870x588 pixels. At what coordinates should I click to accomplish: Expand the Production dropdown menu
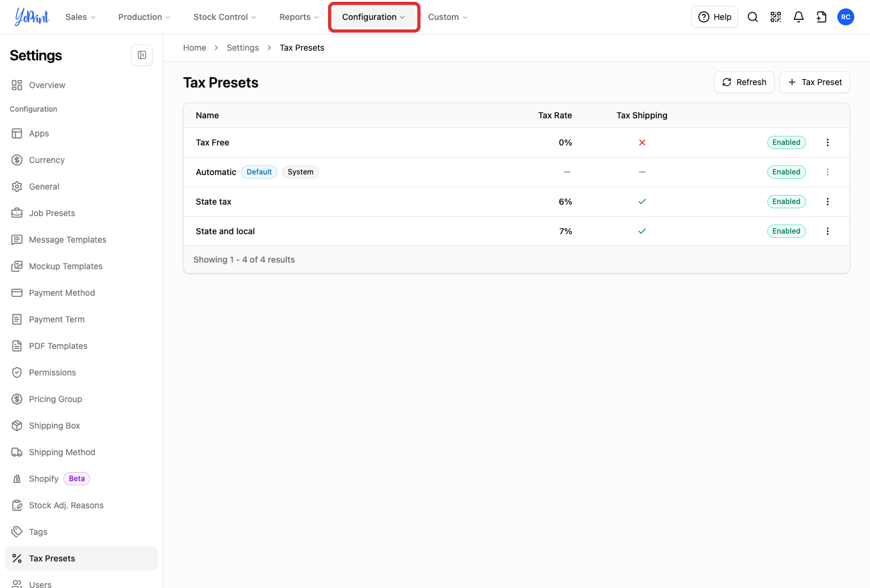144,17
